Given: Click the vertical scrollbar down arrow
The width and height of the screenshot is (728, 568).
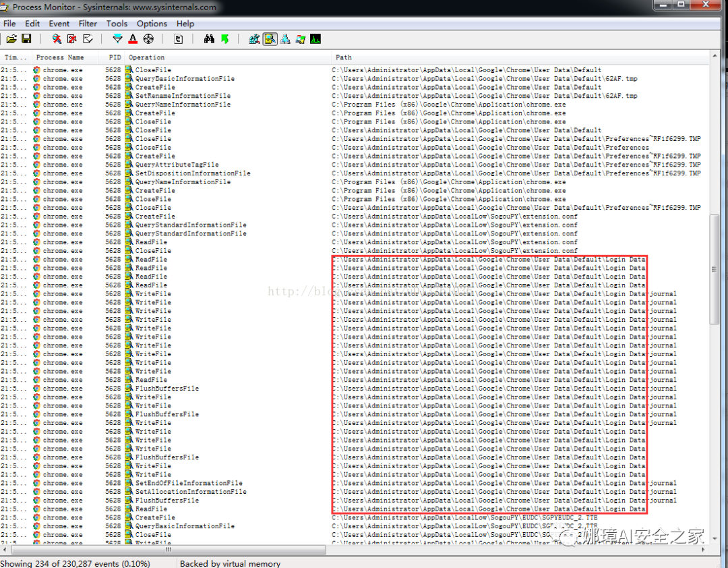Looking at the screenshot, I should [714, 538].
